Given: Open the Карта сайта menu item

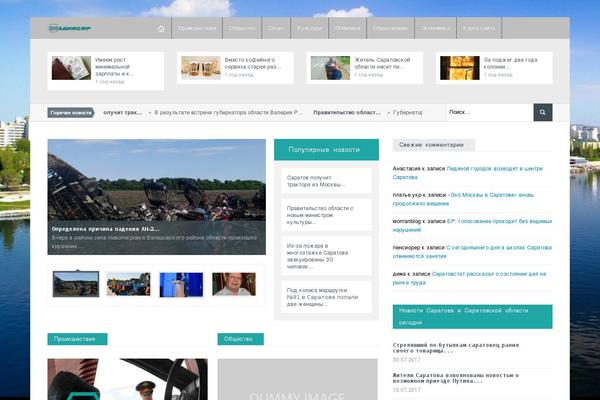Looking at the screenshot, I should tap(479, 28).
